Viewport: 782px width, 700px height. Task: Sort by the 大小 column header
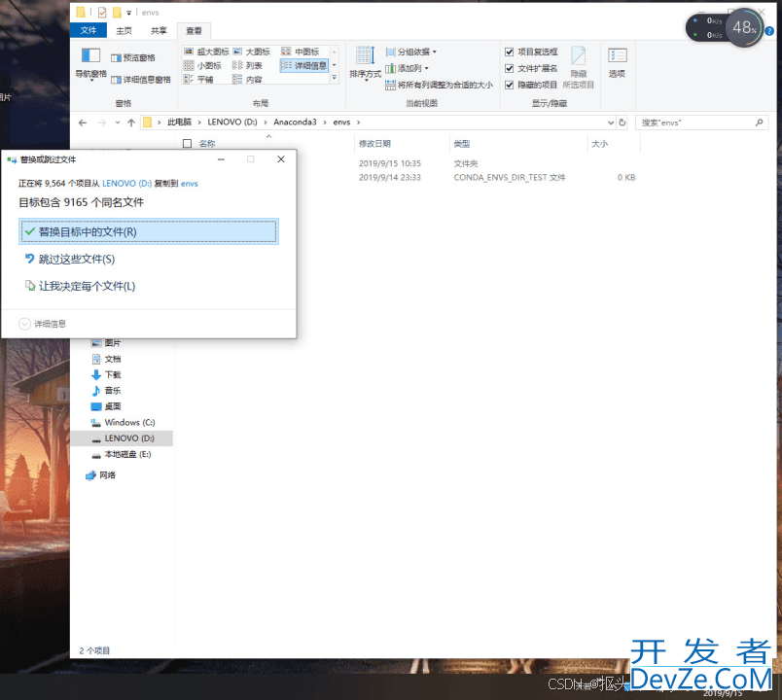[x=599, y=144]
